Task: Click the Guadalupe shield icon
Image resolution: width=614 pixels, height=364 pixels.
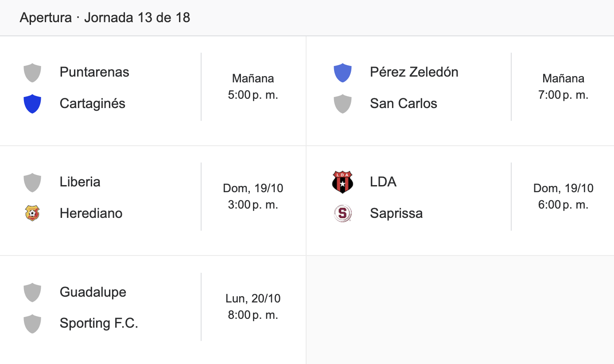Action: [x=32, y=293]
